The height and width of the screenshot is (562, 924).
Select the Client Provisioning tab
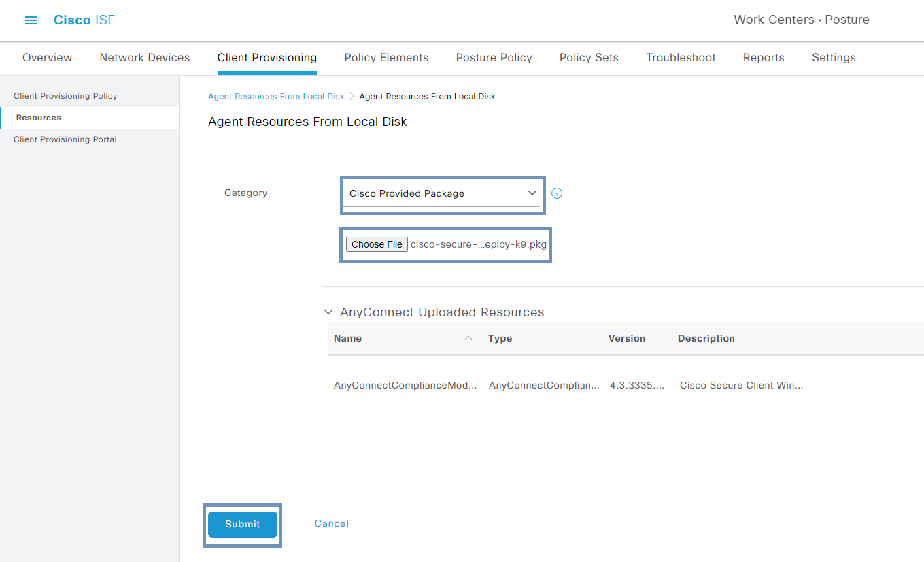(x=267, y=58)
